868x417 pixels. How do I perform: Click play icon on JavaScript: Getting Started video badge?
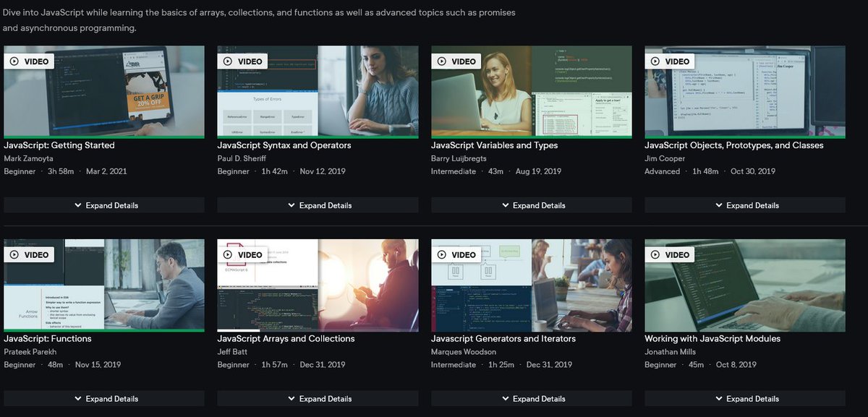click(14, 61)
